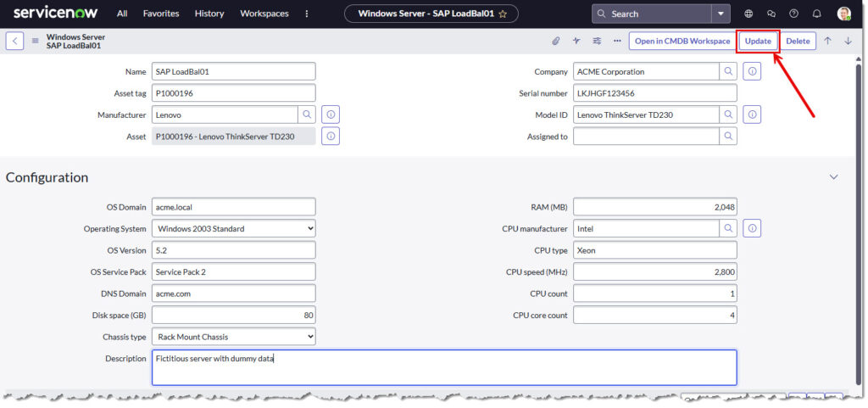This screenshot has width=868, height=408.
Task: Open the help question mark icon
Action: 794,14
